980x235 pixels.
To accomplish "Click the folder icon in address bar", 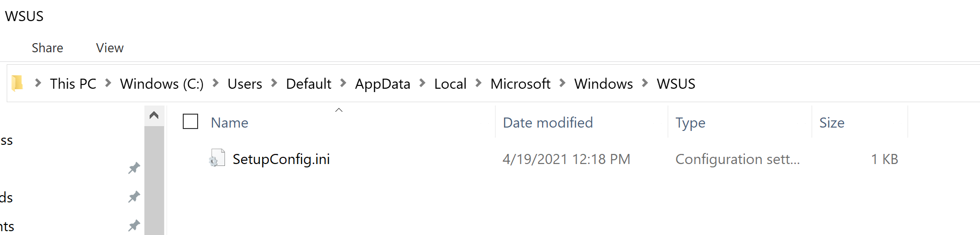I will (x=17, y=83).
